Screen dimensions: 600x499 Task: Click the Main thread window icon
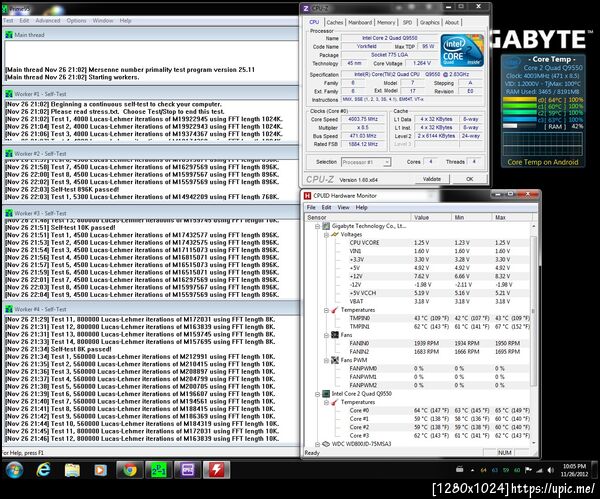(9, 35)
